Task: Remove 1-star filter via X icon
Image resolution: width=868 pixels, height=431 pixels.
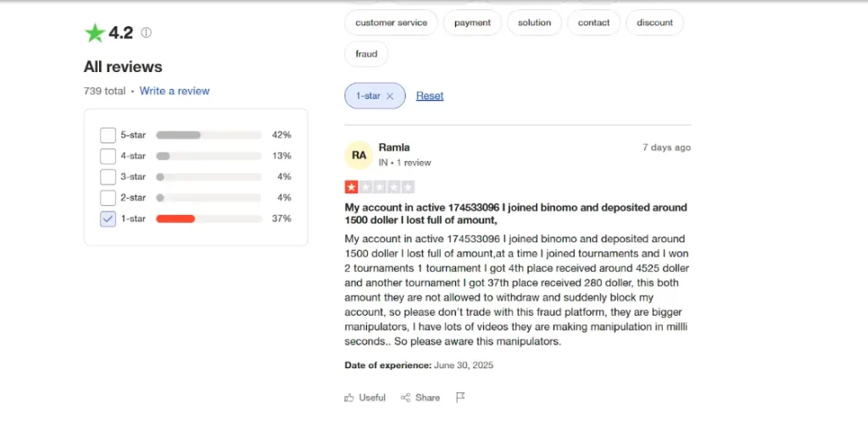Action: 390,96
